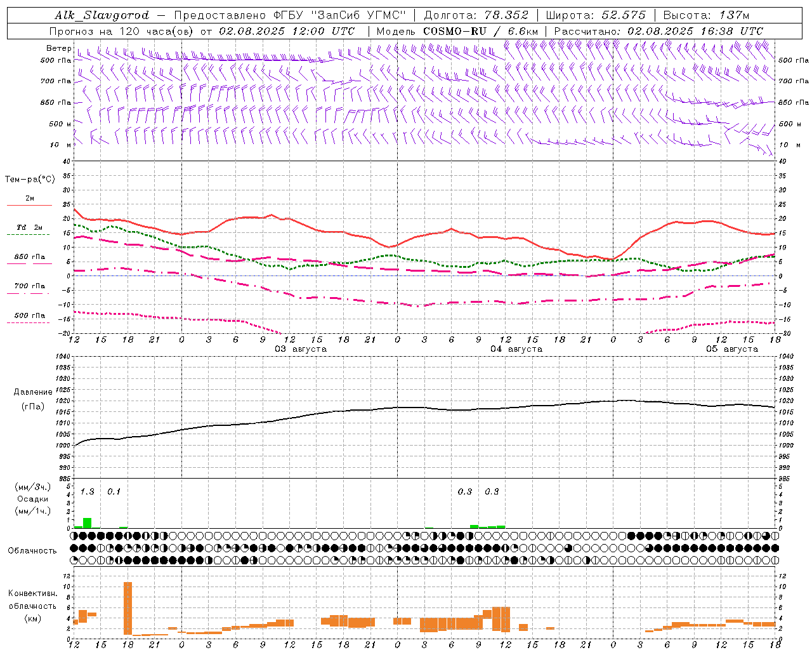This screenshot has height=650, width=812.
Task: Click the Облачность cloud cover label
Action: point(32,551)
